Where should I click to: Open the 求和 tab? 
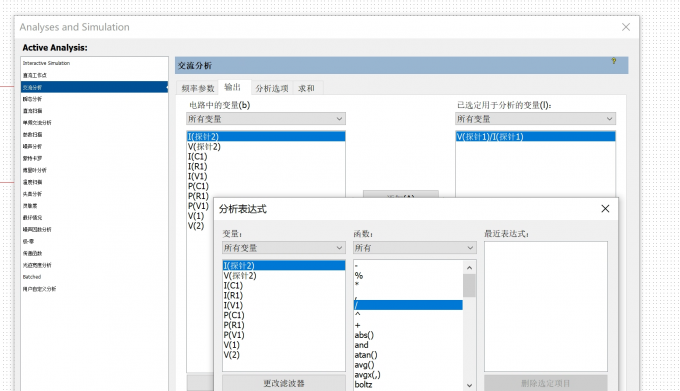coord(306,88)
